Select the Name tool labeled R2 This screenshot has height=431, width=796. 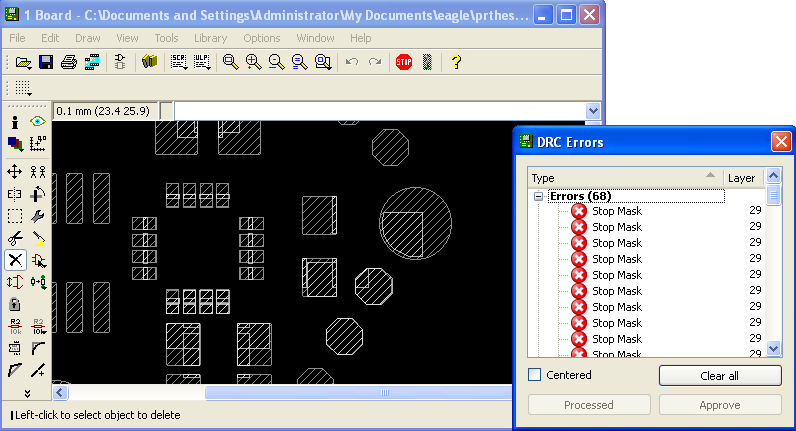click(x=15, y=326)
